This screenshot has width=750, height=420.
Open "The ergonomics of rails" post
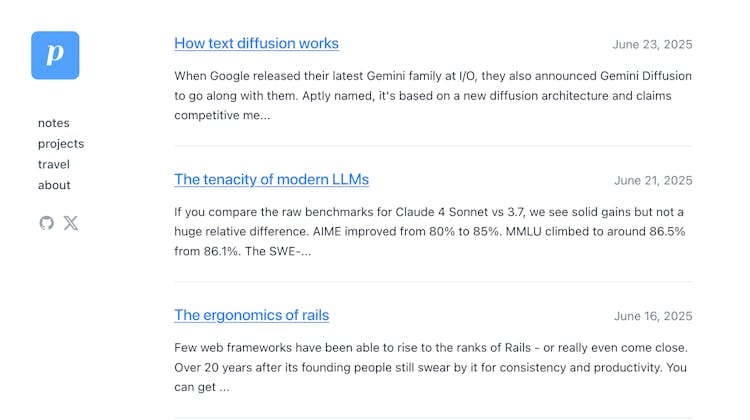251,315
